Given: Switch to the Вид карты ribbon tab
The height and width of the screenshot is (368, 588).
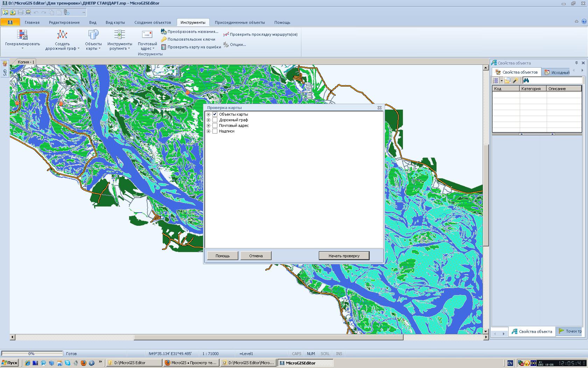Looking at the screenshot, I should (115, 22).
